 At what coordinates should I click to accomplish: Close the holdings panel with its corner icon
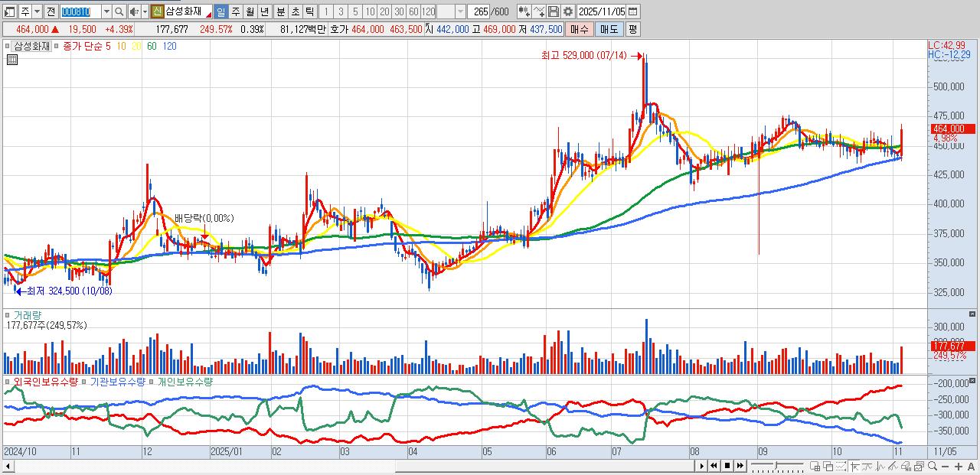973,380
